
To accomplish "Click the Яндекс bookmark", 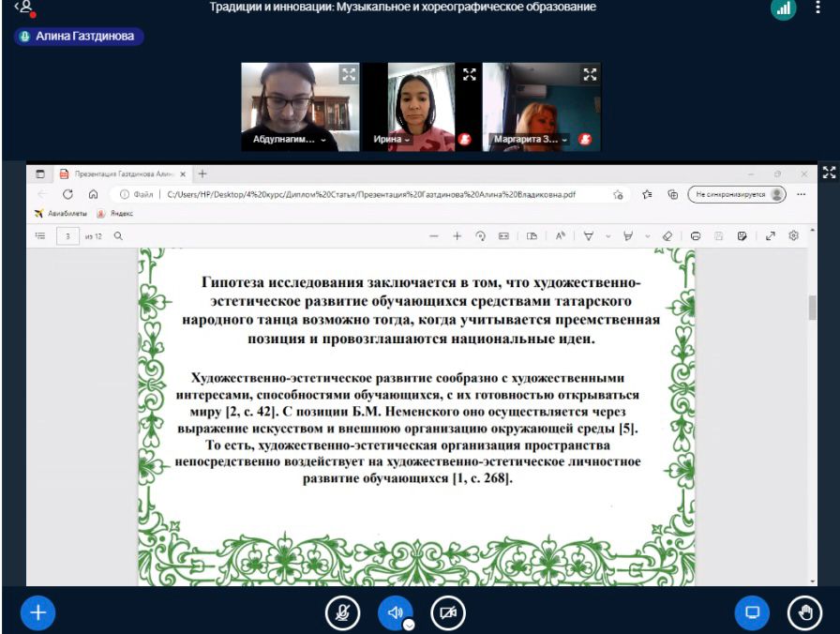I will (x=115, y=214).
